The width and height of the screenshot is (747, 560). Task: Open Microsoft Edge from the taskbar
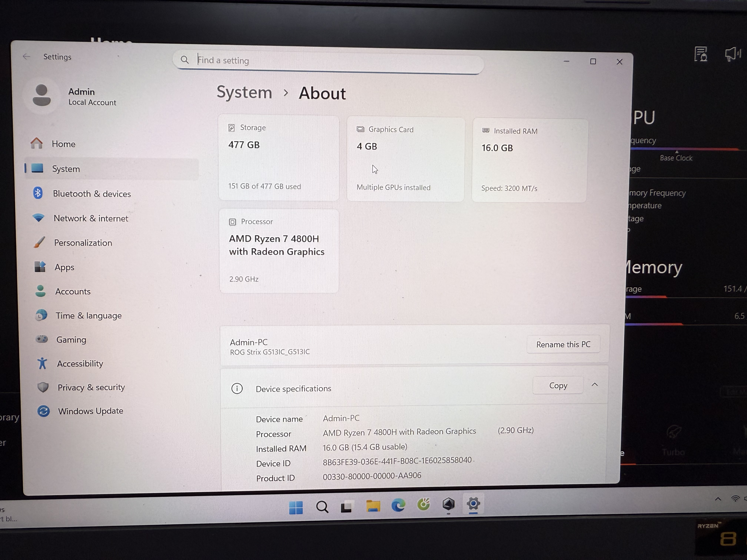click(398, 505)
